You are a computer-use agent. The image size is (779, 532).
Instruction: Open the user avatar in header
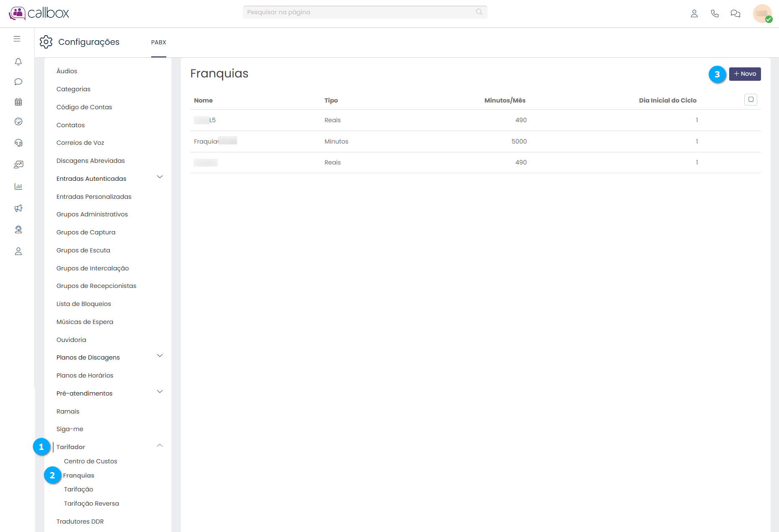point(762,13)
